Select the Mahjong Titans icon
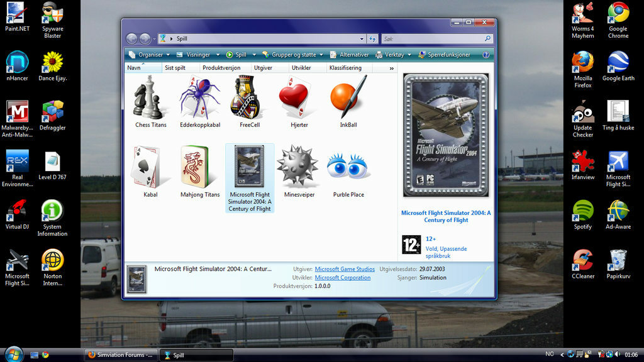This screenshot has height=362, width=644. click(x=200, y=172)
